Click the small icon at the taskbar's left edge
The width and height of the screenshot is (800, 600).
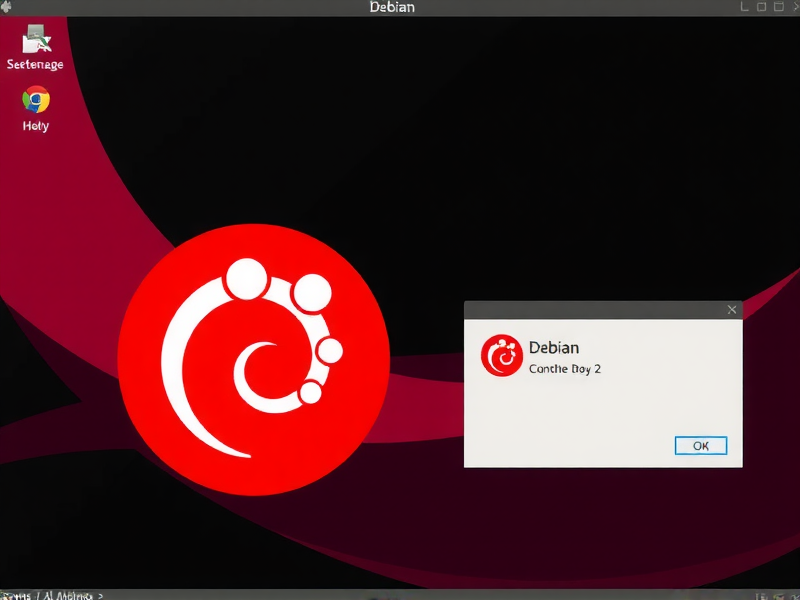point(8,593)
